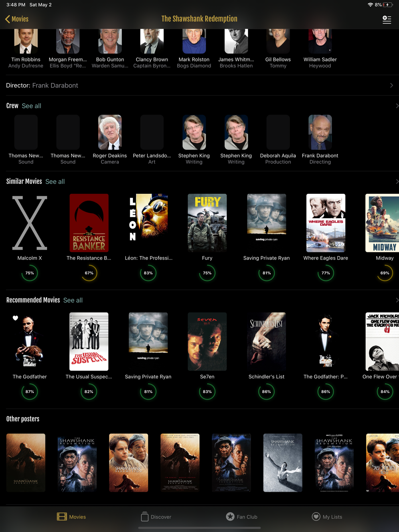The height and width of the screenshot is (532, 399).
Task: Tap the heart icon on The Godfather poster
Action: pyautogui.click(x=15, y=318)
